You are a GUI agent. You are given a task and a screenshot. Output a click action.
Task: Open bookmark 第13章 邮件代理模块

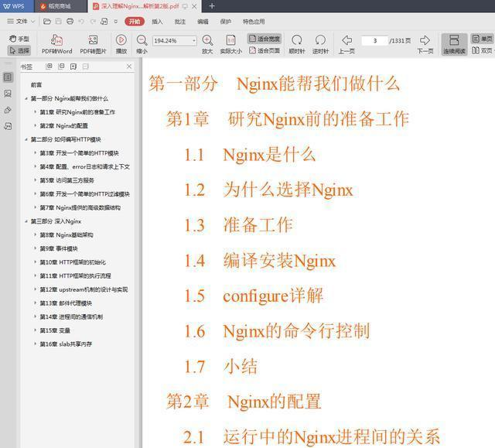click(66, 303)
